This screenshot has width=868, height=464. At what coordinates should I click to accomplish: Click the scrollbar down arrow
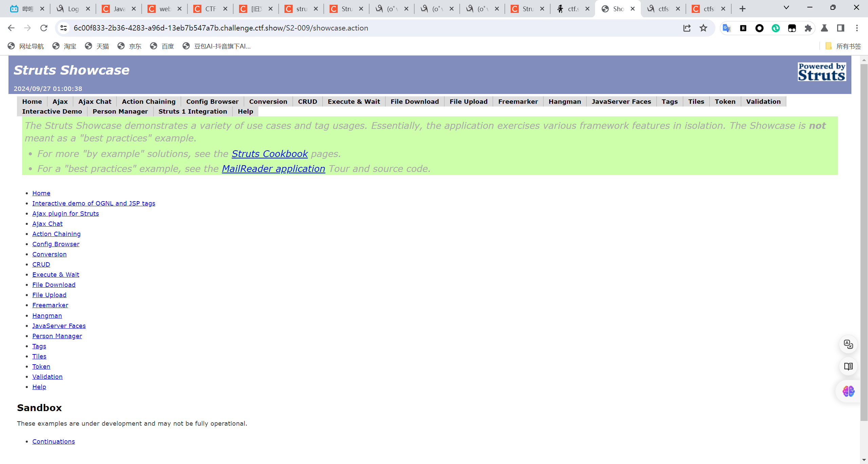[864, 460]
